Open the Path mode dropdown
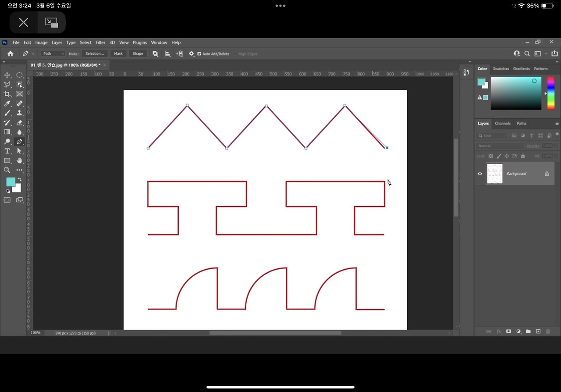The height and width of the screenshot is (392, 561). pos(53,53)
